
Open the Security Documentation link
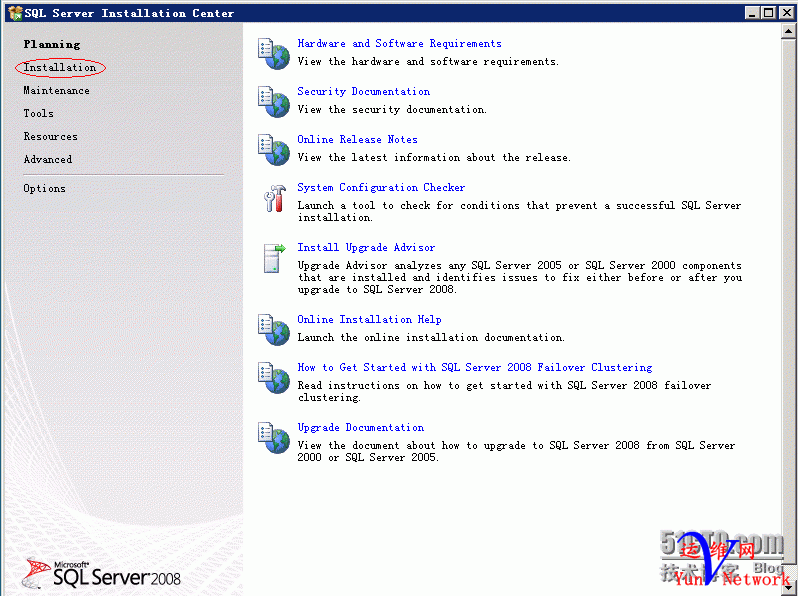pyautogui.click(x=364, y=91)
